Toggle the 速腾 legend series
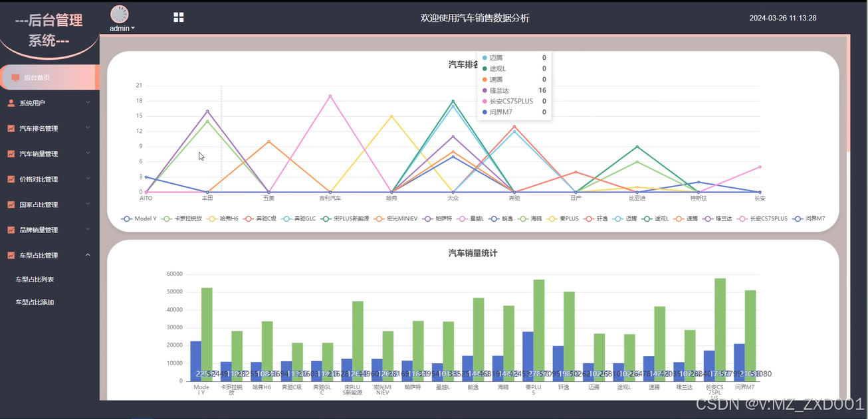This screenshot has height=419, width=868. (x=686, y=218)
